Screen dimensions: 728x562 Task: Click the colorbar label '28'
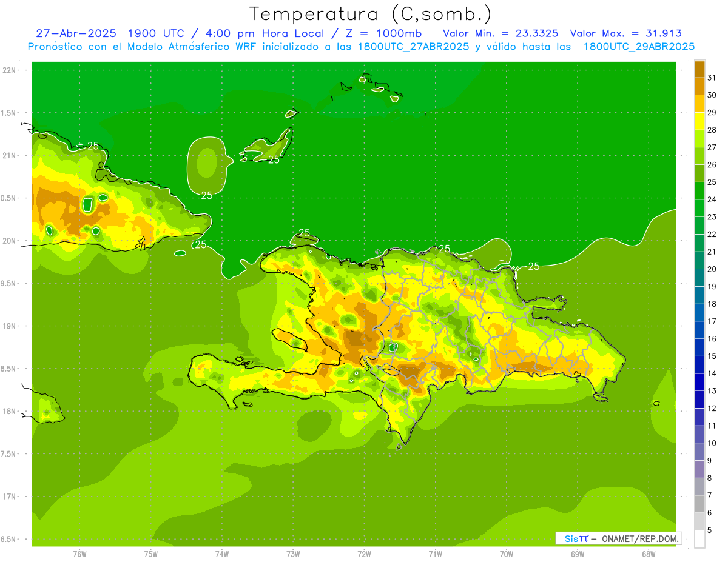coord(712,130)
